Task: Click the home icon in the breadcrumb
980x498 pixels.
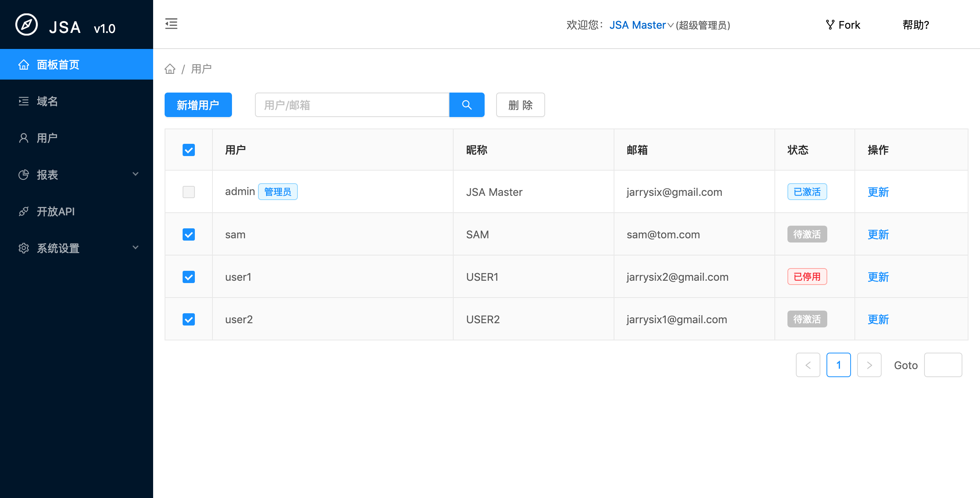Action: (x=170, y=69)
